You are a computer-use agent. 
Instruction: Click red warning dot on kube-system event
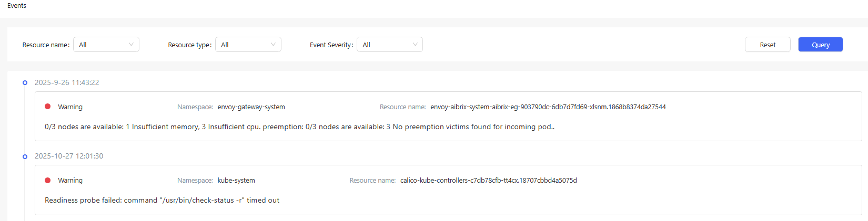pos(48,180)
